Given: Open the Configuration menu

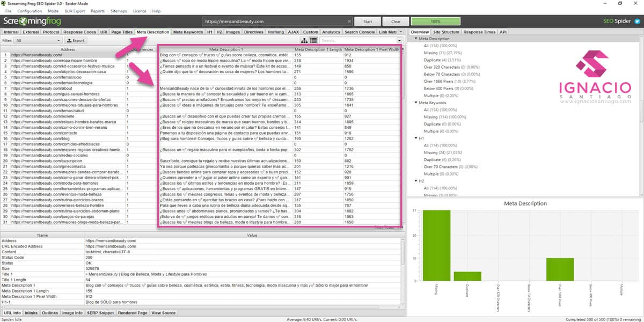Looking at the screenshot, I should (x=30, y=11).
